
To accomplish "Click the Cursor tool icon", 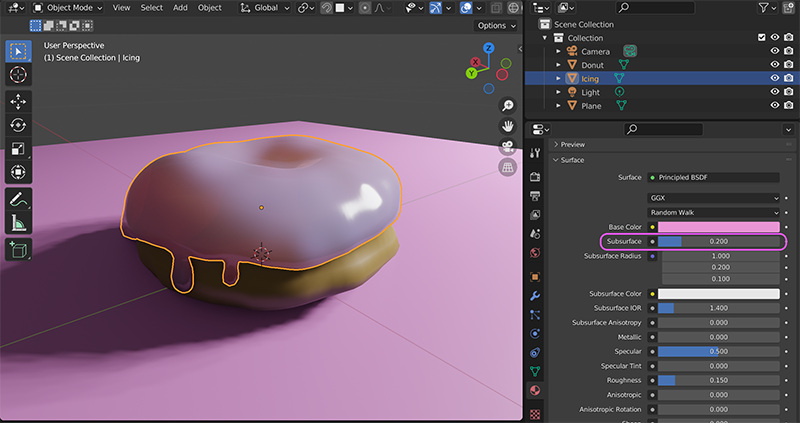I will pyautogui.click(x=18, y=75).
